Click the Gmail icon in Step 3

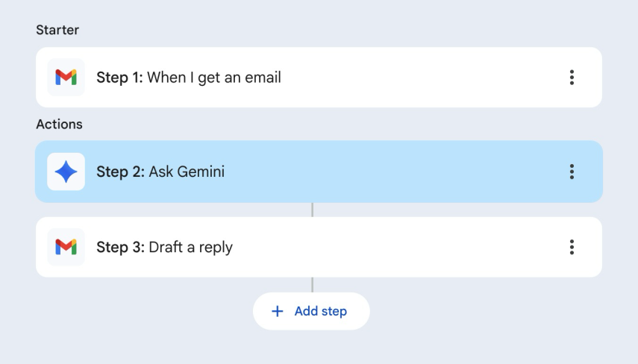click(x=66, y=247)
